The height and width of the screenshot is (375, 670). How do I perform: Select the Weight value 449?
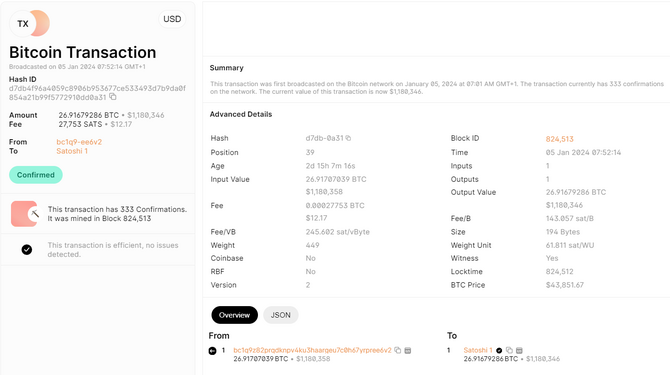(x=312, y=245)
